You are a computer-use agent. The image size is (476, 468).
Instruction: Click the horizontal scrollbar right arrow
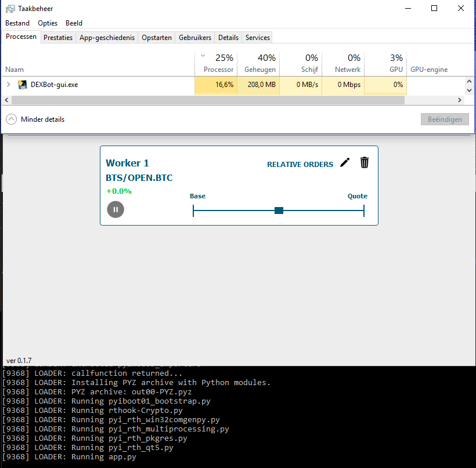(460, 100)
